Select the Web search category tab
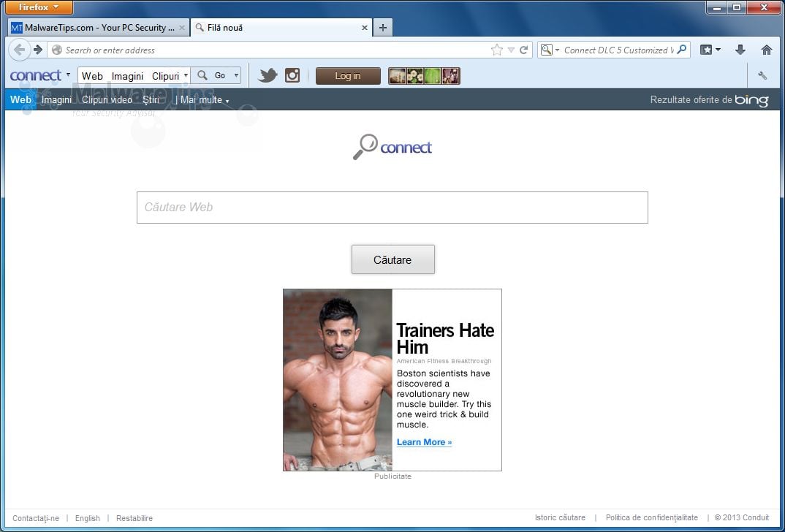The height and width of the screenshot is (532, 785). (20, 99)
